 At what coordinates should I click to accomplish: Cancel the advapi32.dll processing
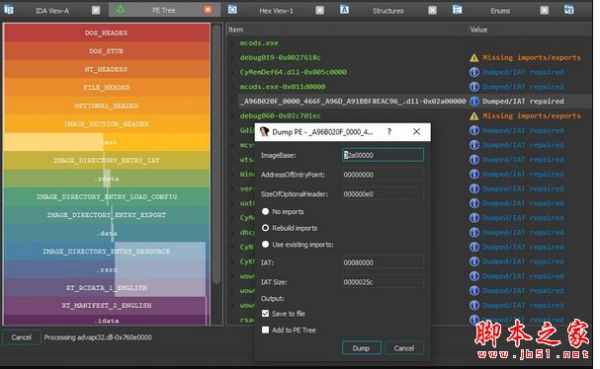(21, 337)
